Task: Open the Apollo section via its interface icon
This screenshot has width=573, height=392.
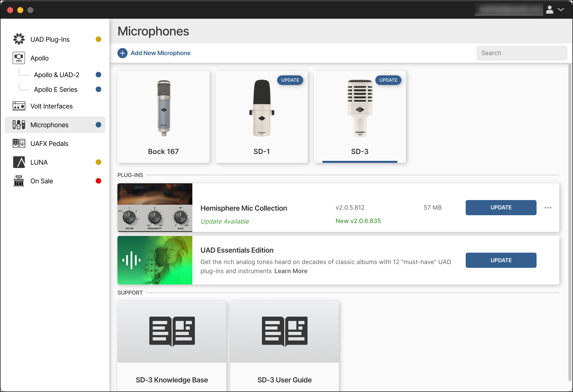Action: 19,58
